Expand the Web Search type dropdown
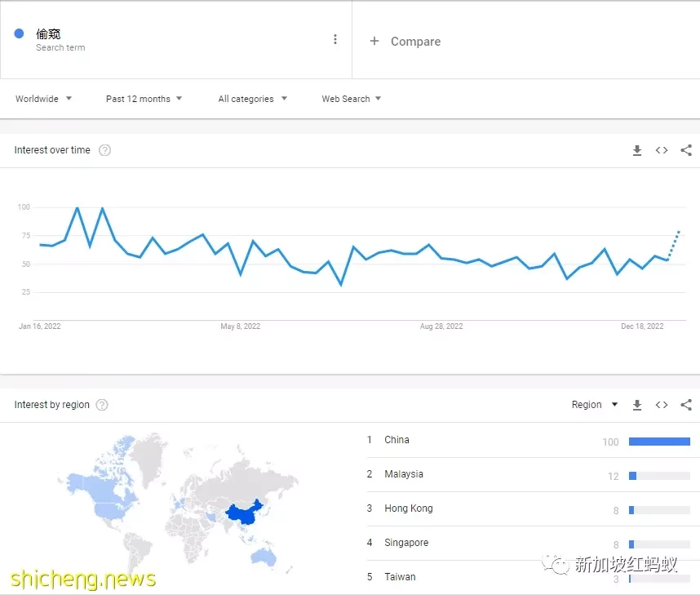Image resolution: width=700 pixels, height=595 pixels. (351, 99)
